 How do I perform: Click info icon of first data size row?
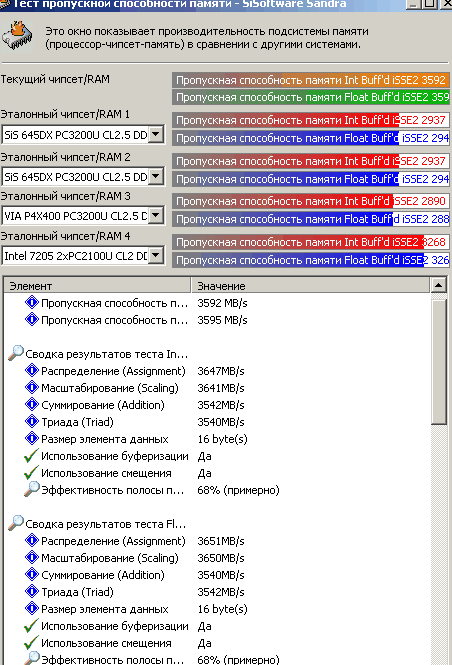(32, 439)
